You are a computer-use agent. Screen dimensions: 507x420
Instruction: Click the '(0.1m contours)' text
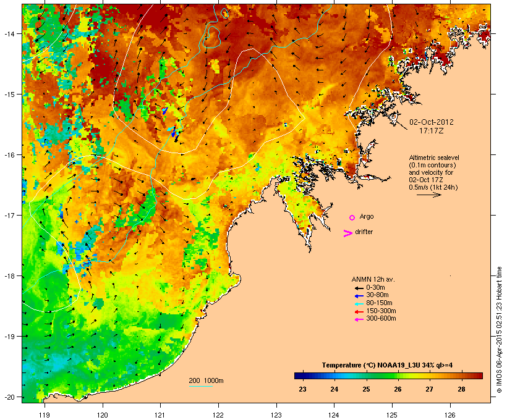432,165
